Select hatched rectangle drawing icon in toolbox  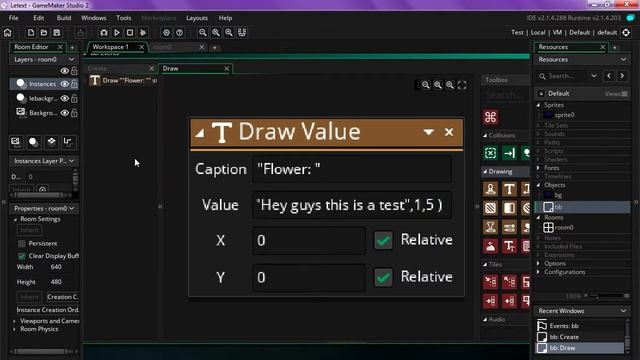tap(491, 208)
